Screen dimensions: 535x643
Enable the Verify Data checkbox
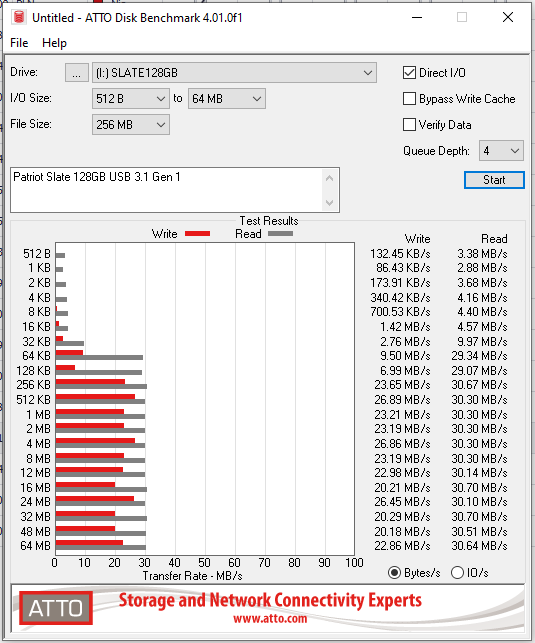pos(409,124)
